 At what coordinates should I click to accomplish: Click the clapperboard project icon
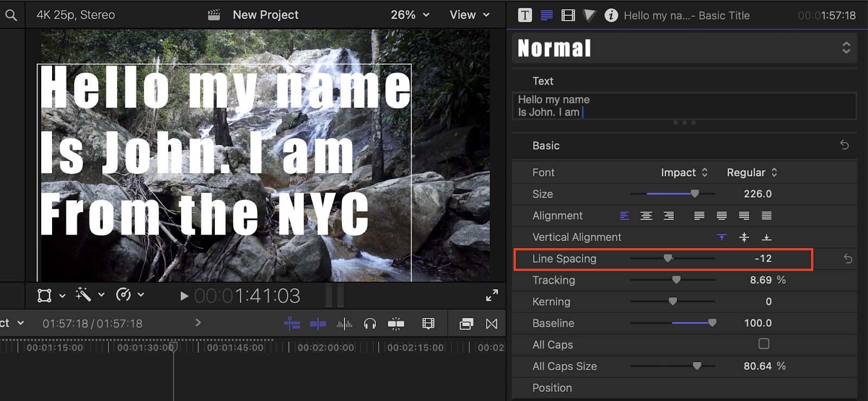214,15
